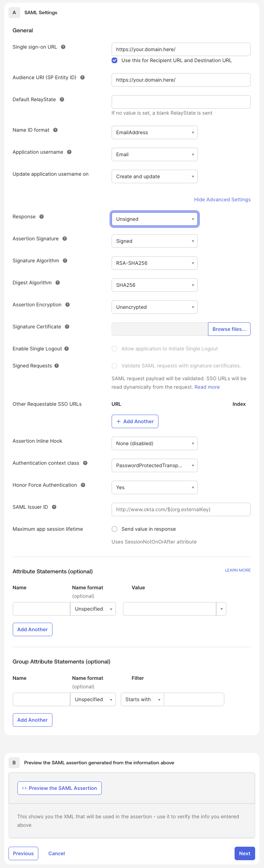Click the SAML Issuer ID help icon
264x868 pixels.
(x=54, y=507)
